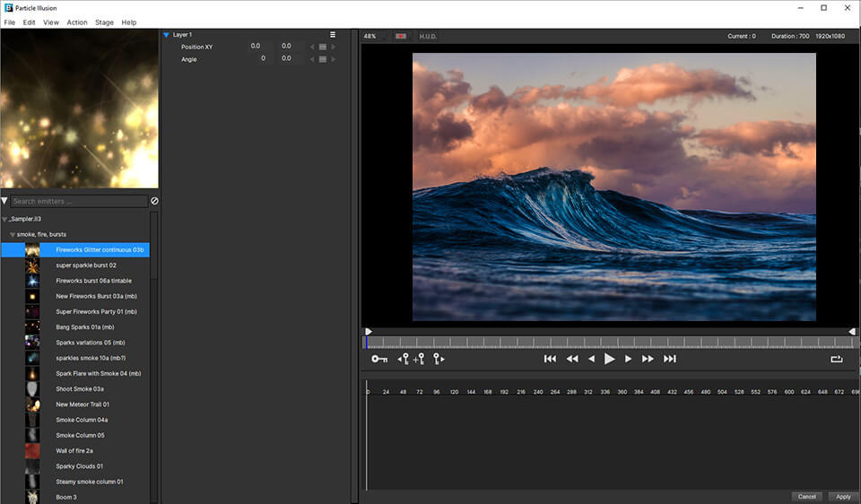Open the preview zoom 48% dropdown
861x504 pixels.
tap(370, 36)
